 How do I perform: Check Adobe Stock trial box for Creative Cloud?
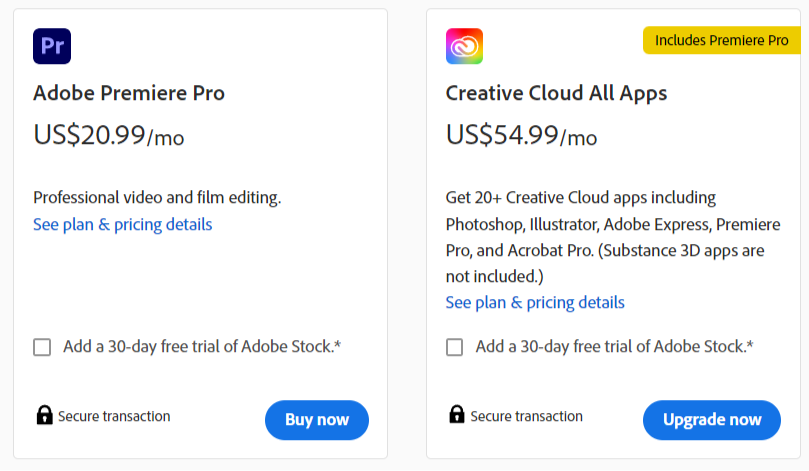(455, 347)
